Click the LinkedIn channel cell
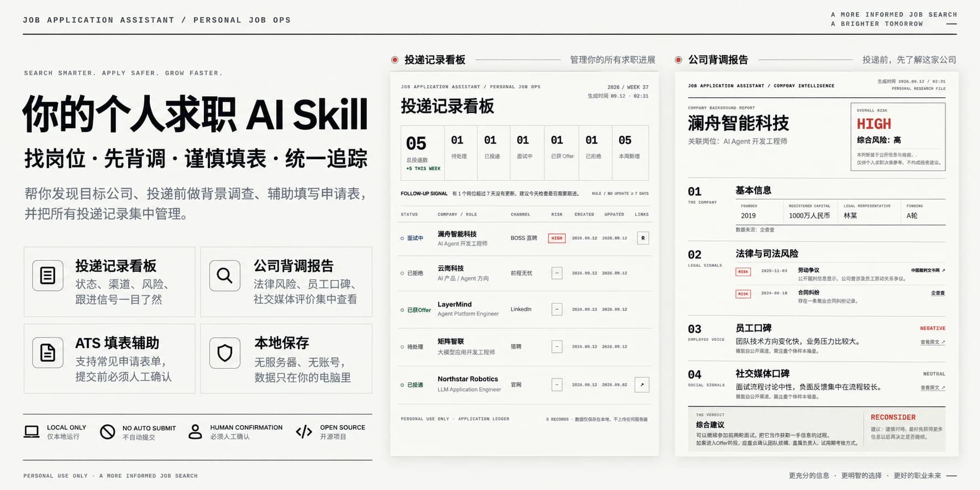This screenshot has height=490, width=980. 521,309
